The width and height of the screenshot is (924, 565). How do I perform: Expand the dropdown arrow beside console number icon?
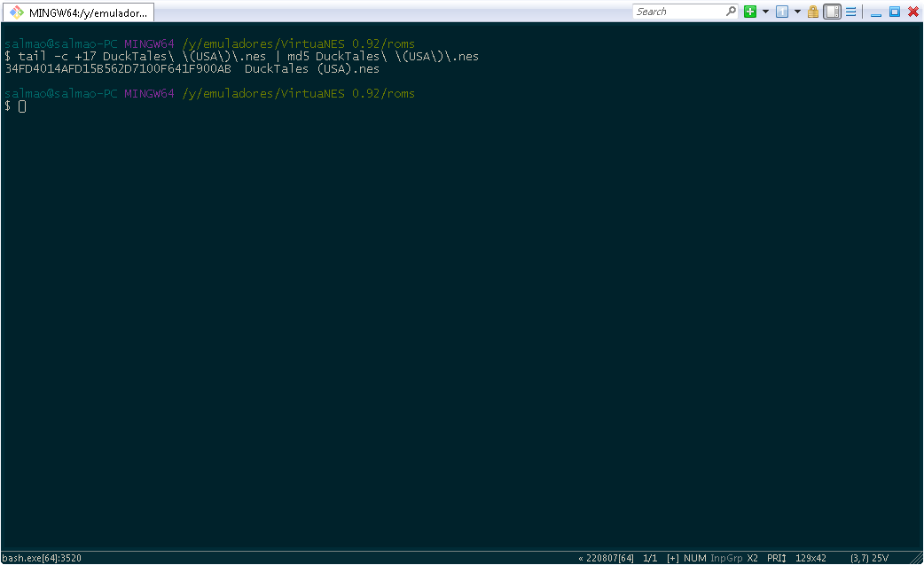797,12
